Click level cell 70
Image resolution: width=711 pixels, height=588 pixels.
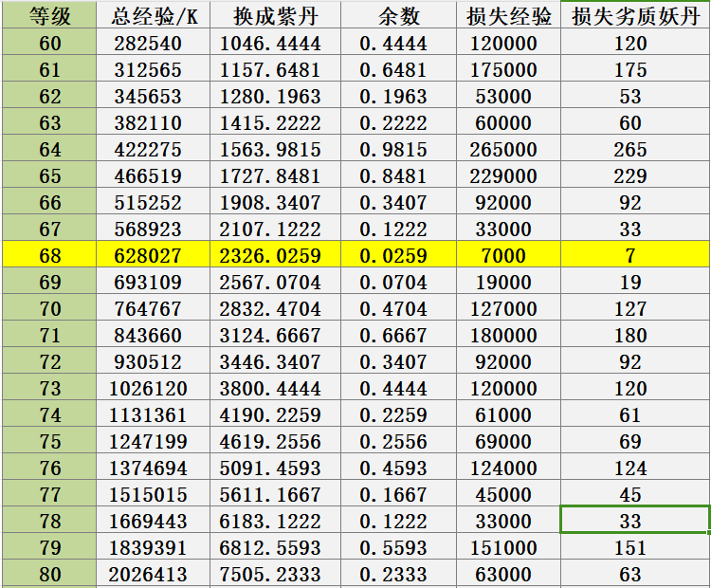[x=49, y=307]
